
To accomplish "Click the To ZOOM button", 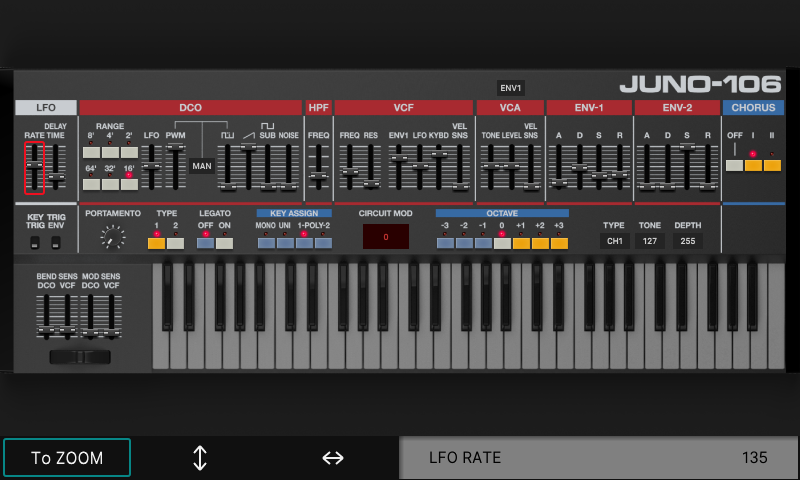I will 67,458.
